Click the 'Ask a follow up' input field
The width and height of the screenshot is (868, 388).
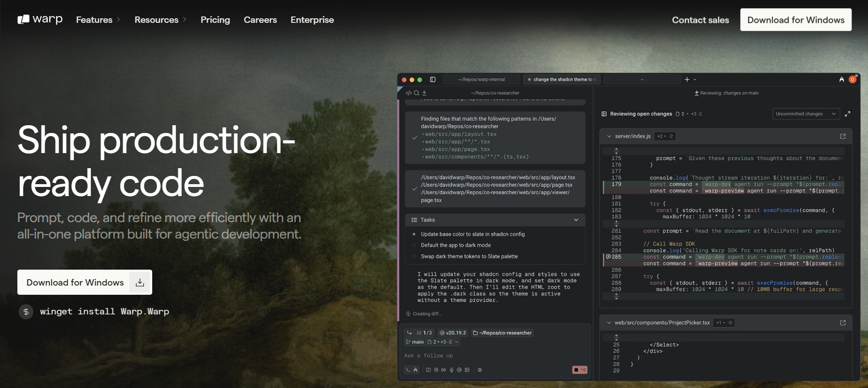click(x=495, y=356)
